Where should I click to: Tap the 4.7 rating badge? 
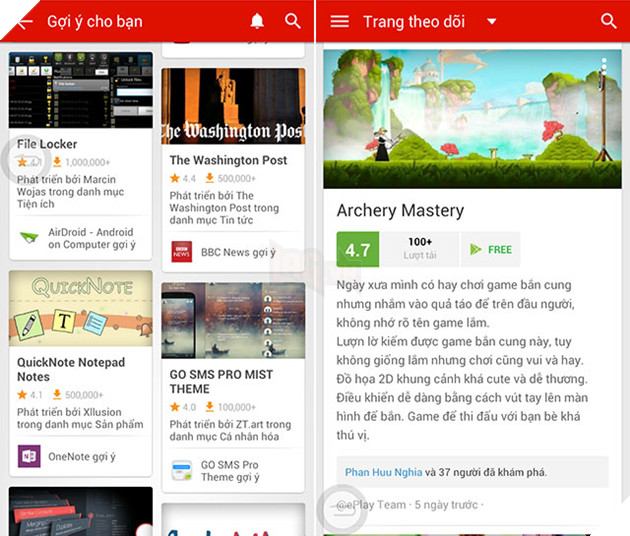tap(358, 250)
